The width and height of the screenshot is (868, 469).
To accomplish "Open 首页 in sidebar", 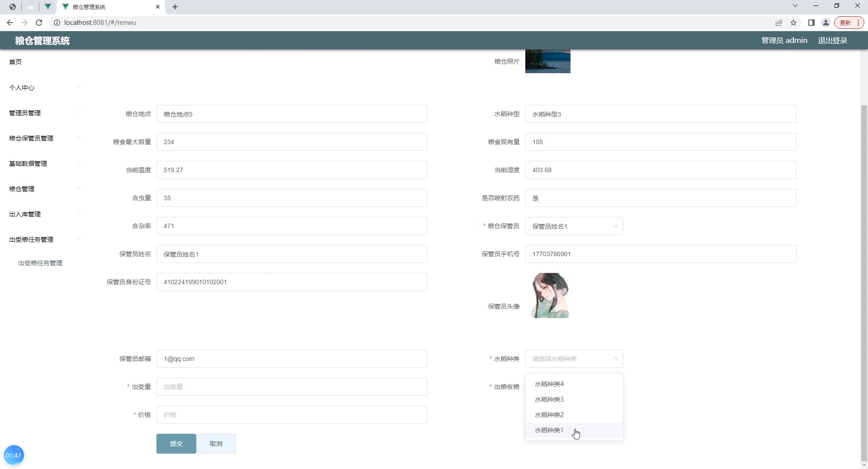I will pos(15,62).
